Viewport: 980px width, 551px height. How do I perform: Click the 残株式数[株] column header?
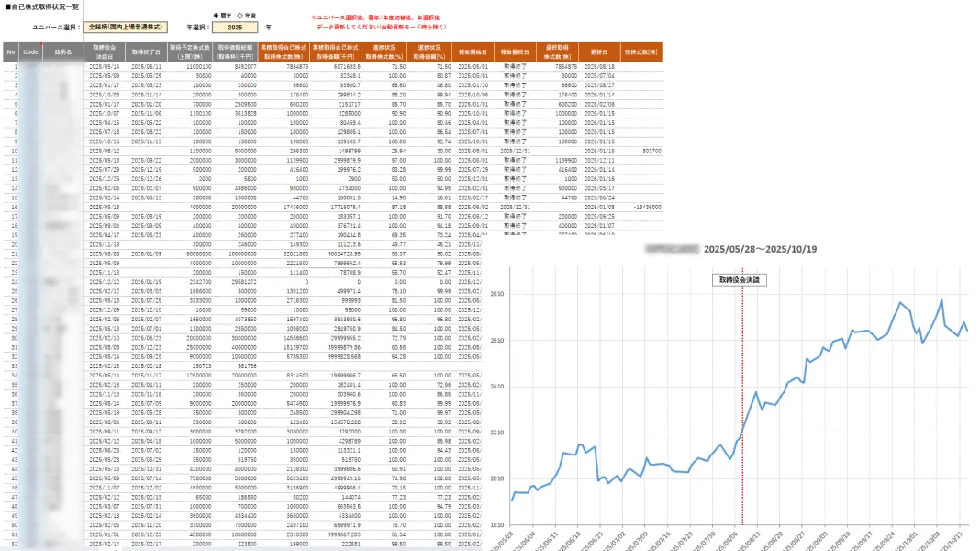(x=640, y=52)
